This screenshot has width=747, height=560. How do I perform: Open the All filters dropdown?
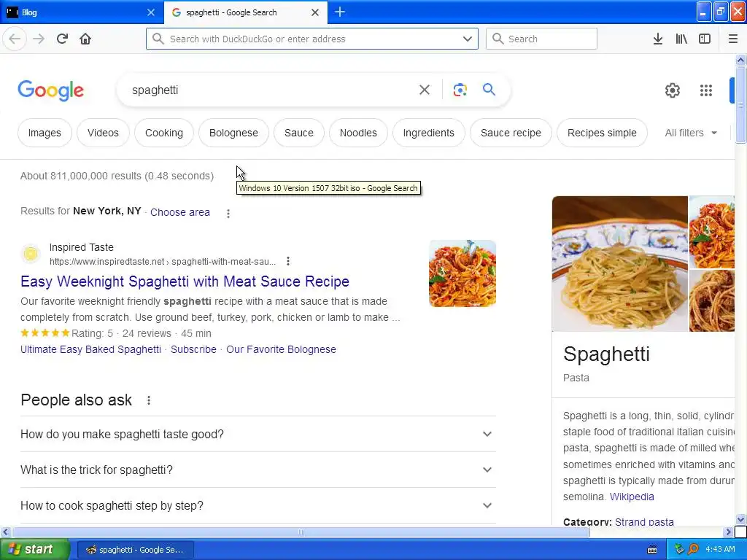tap(691, 133)
